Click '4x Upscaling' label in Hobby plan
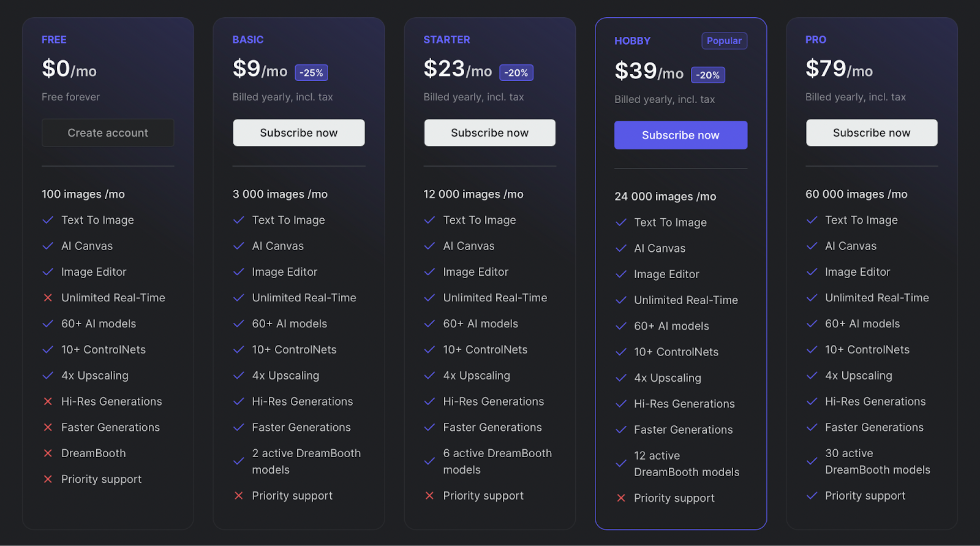The width and height of the screenshot is (980, 546). click(668, 378)
